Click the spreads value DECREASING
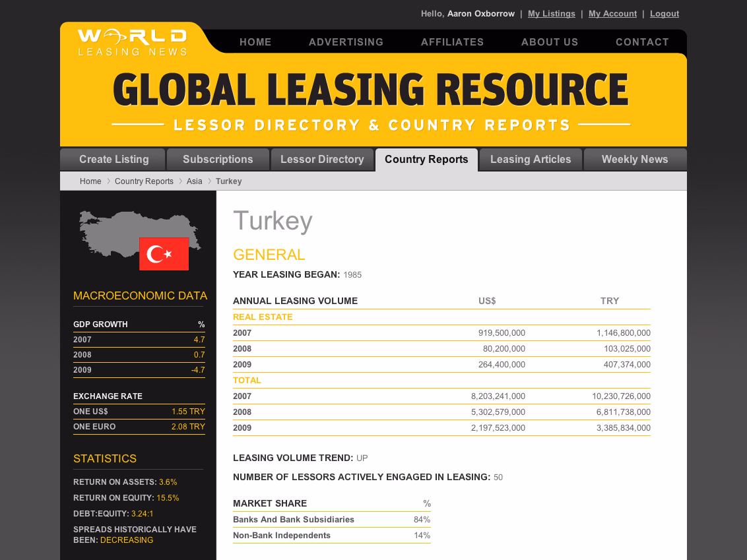The width and height of the screenshot is (747, 560). coord(127,540)
